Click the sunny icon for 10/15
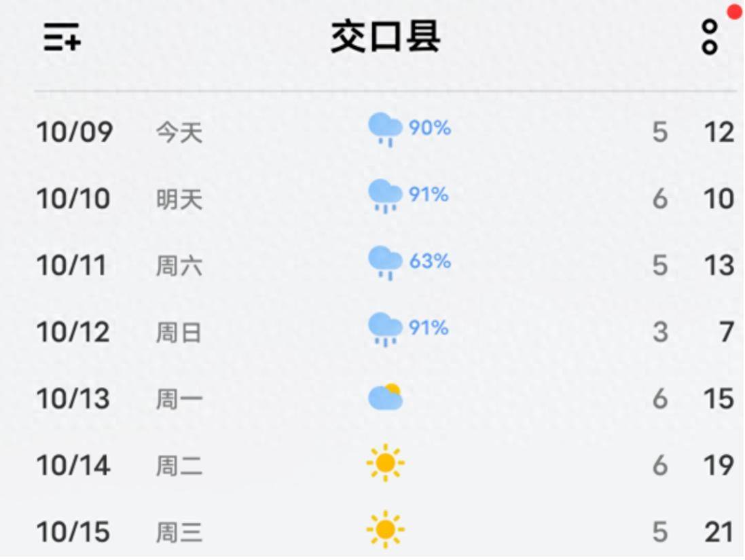The image size is (745, 560). point(385,529)
